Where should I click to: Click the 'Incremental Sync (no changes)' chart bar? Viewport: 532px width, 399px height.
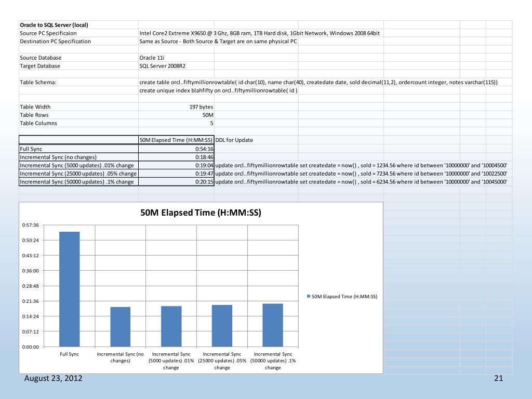[x=121, y=327]
